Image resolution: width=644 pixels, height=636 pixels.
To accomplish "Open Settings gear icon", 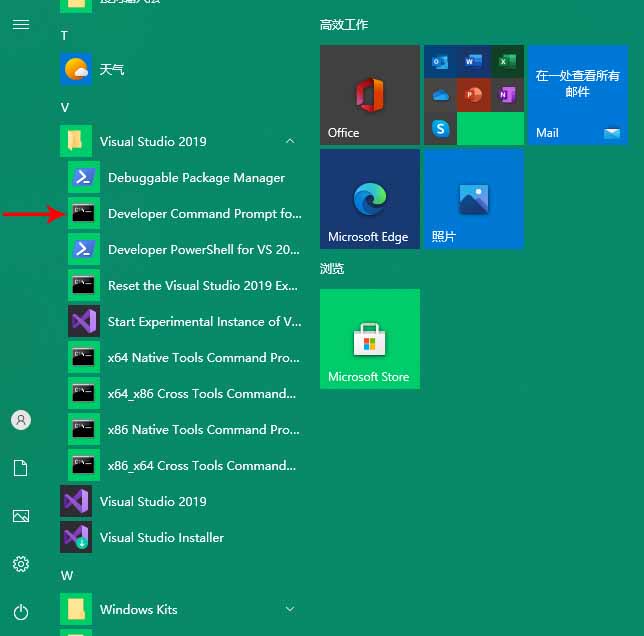I will [x=21, y=564].
